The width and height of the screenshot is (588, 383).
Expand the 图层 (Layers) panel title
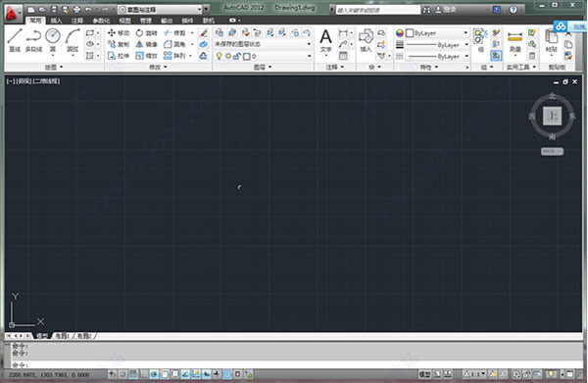[x=263, y=67]
